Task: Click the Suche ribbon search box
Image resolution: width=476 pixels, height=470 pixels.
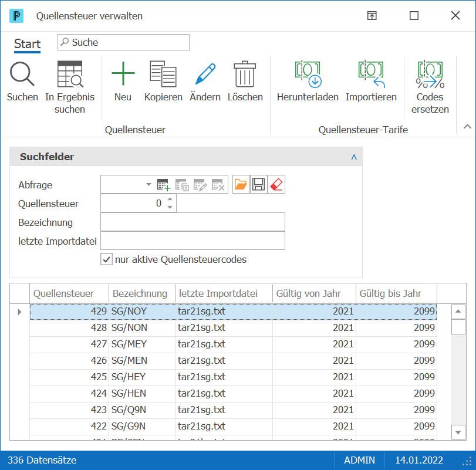Action: coord(124,42)
